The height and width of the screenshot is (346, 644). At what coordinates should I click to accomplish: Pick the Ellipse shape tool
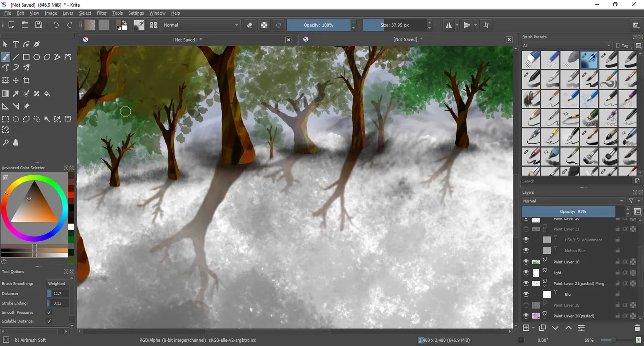point(37,57)
